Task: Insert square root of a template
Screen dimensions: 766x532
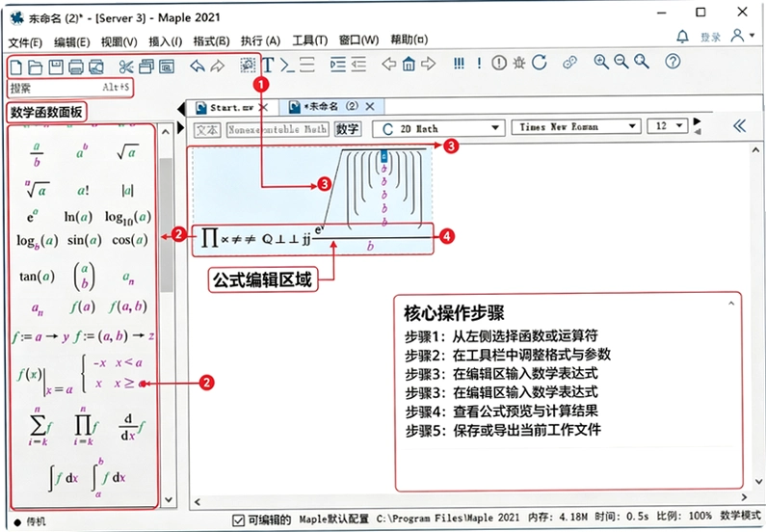Action: click(127, 152)
